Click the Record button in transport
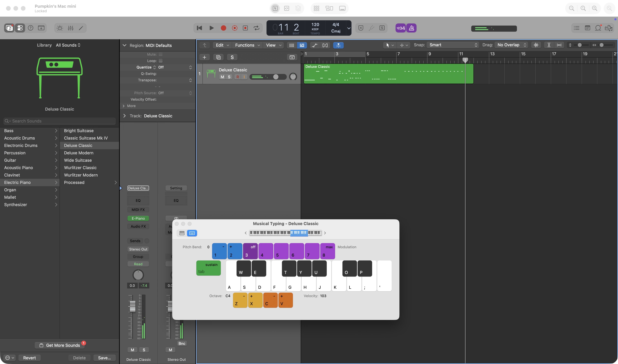This screenshot has height=364, width=618. pos(223,28)
